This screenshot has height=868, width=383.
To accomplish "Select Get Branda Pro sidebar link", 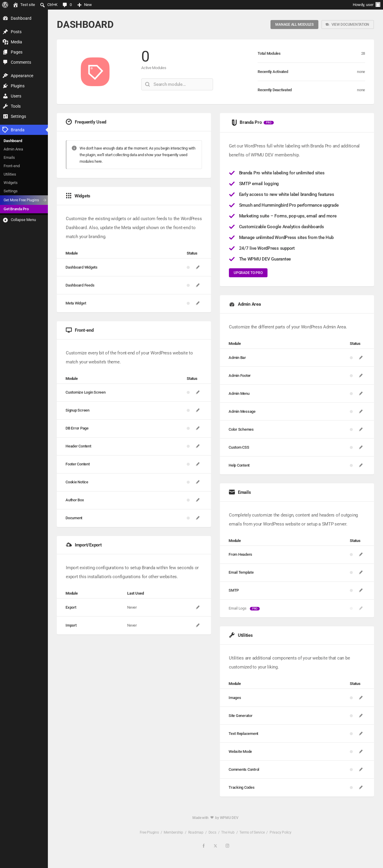I will pyautogui.click(x=24, y=209).
